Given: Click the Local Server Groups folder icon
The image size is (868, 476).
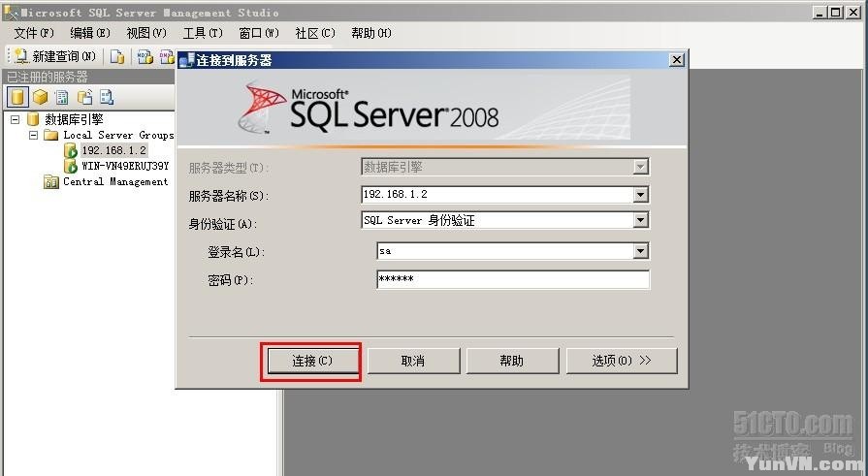Looking at the screenshot, I should tap(51, 135).
